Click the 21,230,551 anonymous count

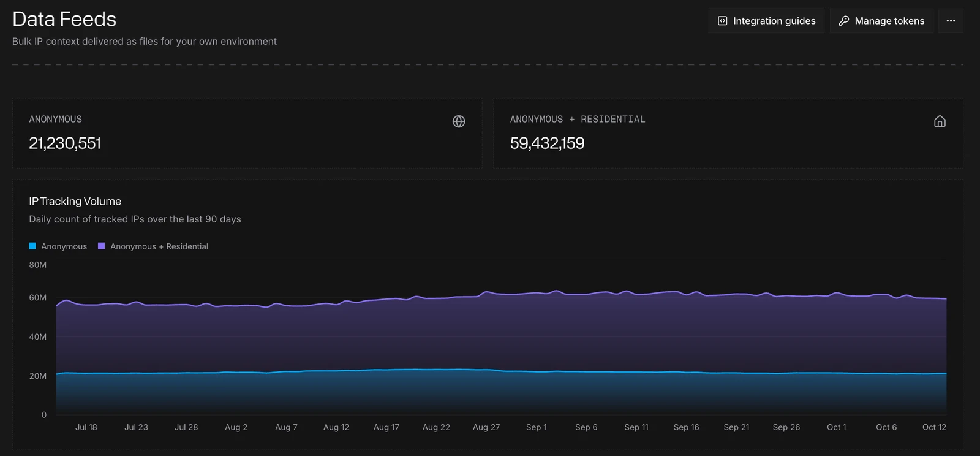point(65,143)
